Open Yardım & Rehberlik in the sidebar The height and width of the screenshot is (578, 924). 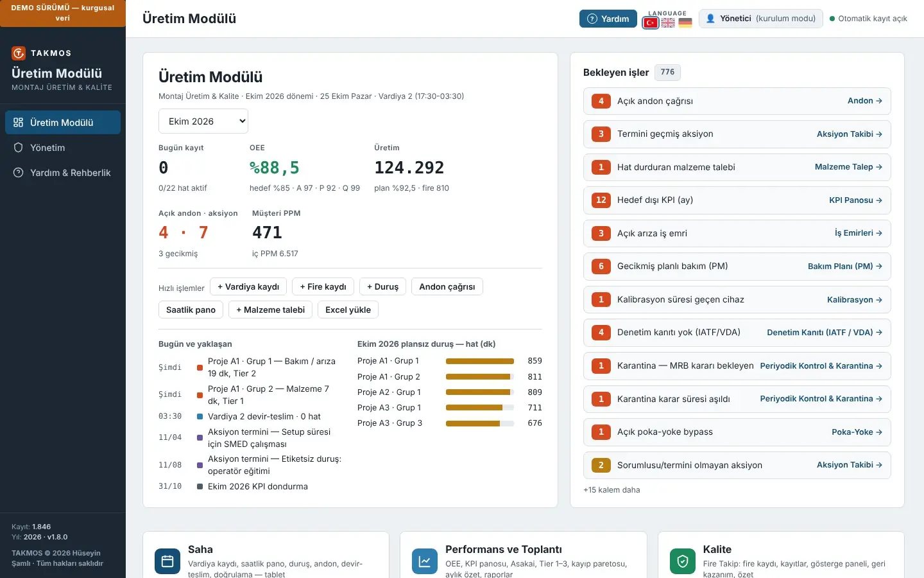pos(63,173)
